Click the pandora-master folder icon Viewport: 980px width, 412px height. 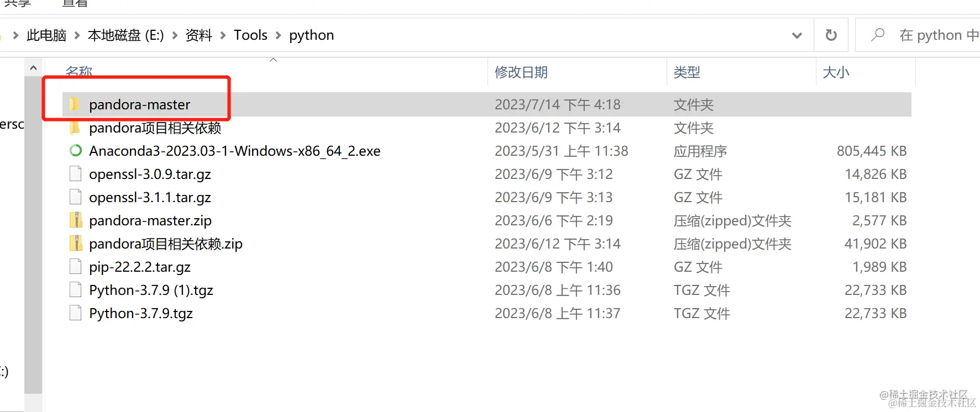tap(75, 104)
